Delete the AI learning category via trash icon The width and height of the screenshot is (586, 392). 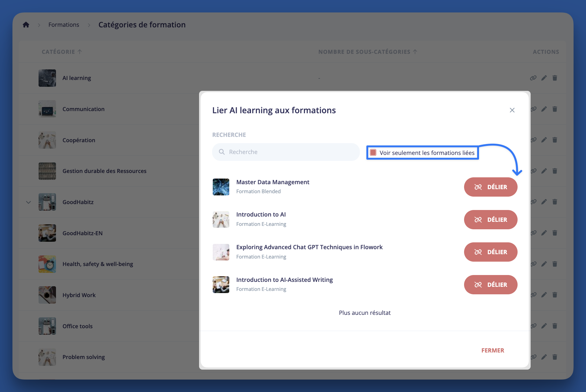pyautogui.click(x=555, y=78)
